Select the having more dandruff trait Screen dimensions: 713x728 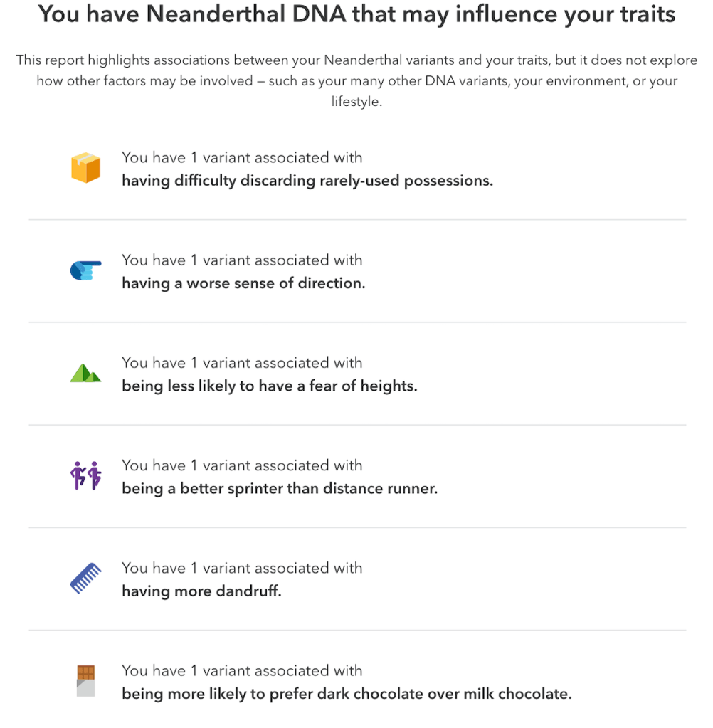(x=201, y=591)
